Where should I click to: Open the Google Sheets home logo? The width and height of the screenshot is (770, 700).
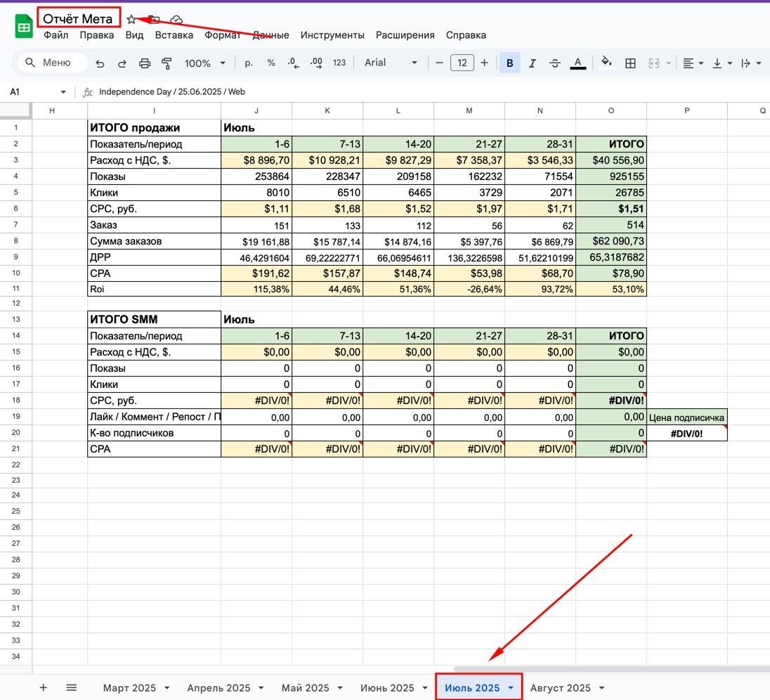coord(24,27)
